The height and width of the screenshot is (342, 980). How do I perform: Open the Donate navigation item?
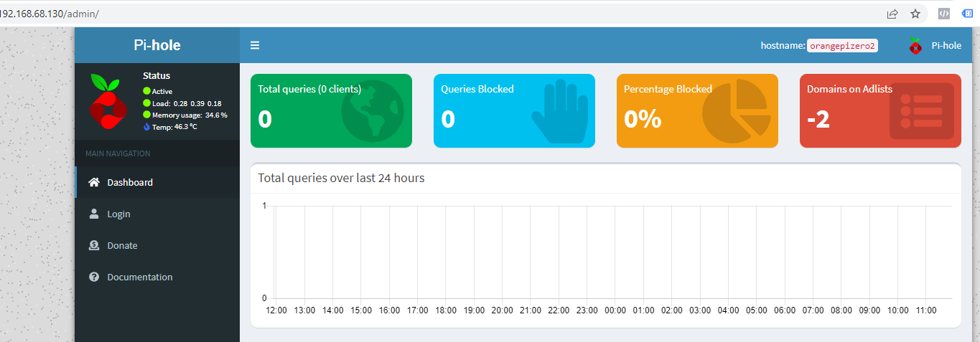157,245
